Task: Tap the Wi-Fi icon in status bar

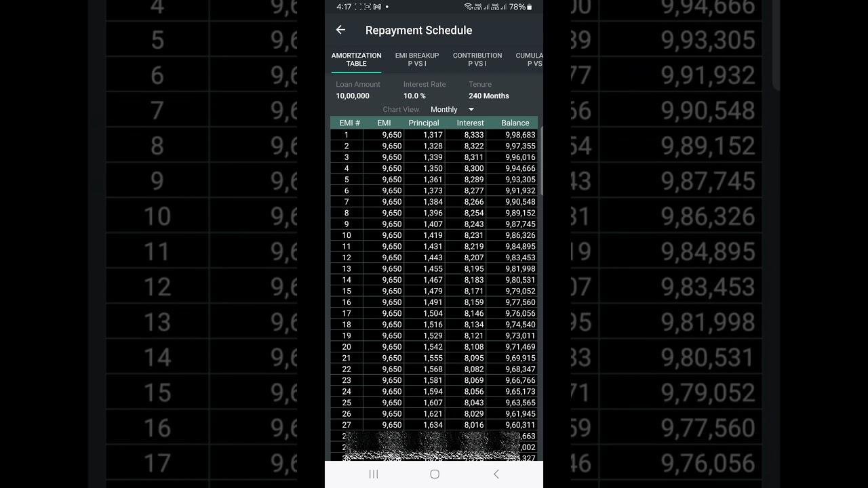Action: pos(468,7)
